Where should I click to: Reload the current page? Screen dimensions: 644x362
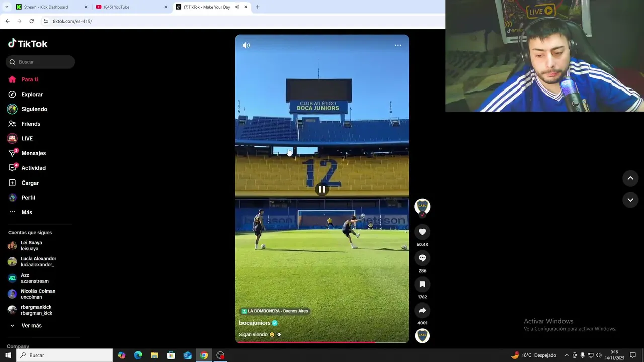(31, 21)
